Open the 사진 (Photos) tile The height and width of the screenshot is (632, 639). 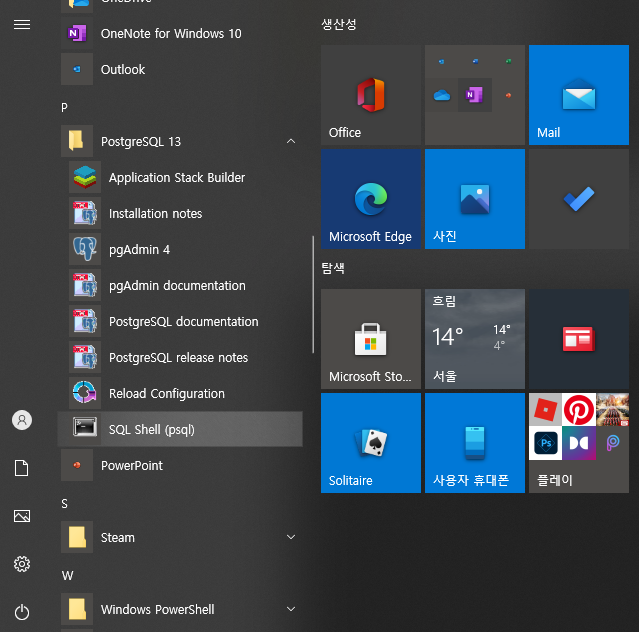pyautogui.click(x=475, y=199)
